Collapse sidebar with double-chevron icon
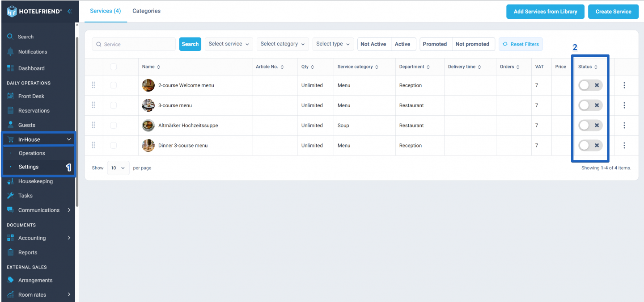 (x=70, y=11)
